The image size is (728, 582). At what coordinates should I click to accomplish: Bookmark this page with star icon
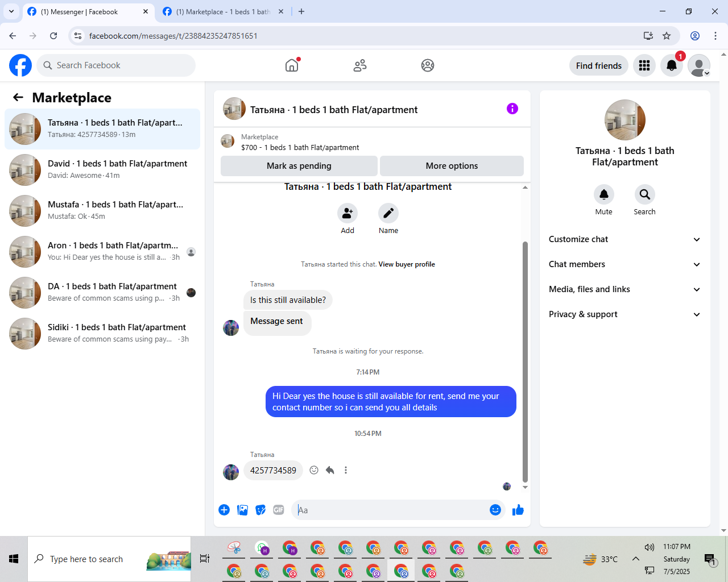667,36
